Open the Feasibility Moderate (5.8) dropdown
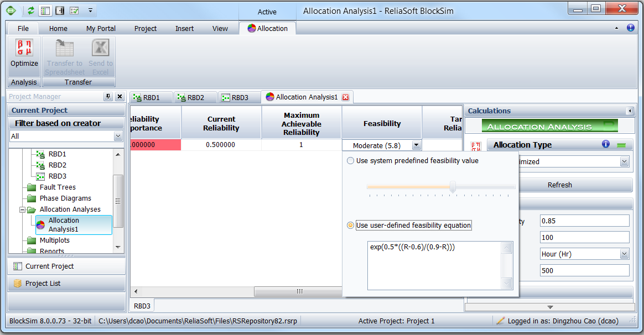Image resolution: width=644 pixels, height=335 pixels. 417,145
